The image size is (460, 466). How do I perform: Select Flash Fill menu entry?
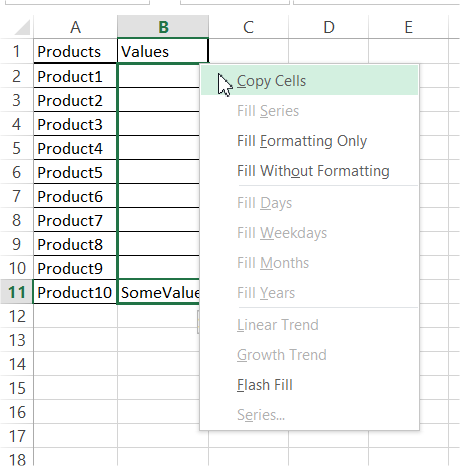coord(309,385)
